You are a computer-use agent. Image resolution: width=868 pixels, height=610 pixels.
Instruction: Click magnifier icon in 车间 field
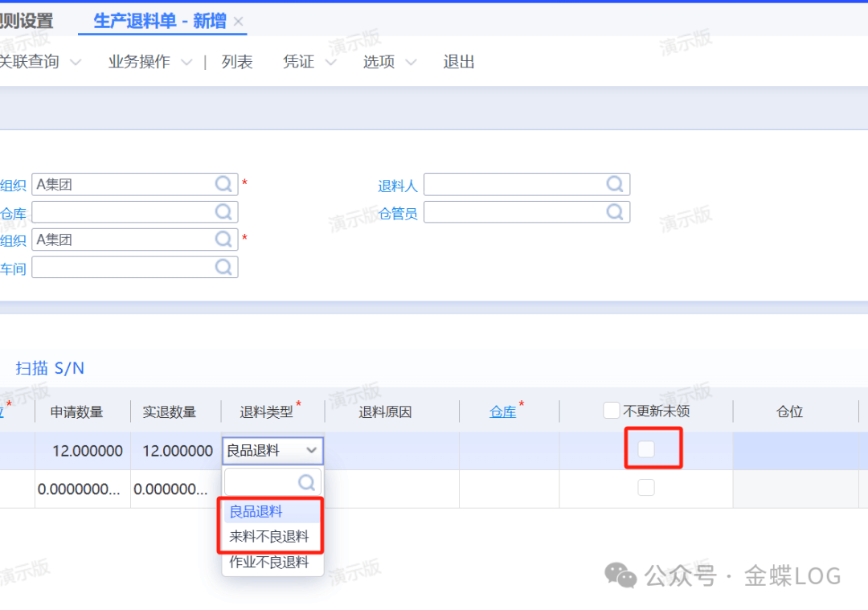click(223, 268)
